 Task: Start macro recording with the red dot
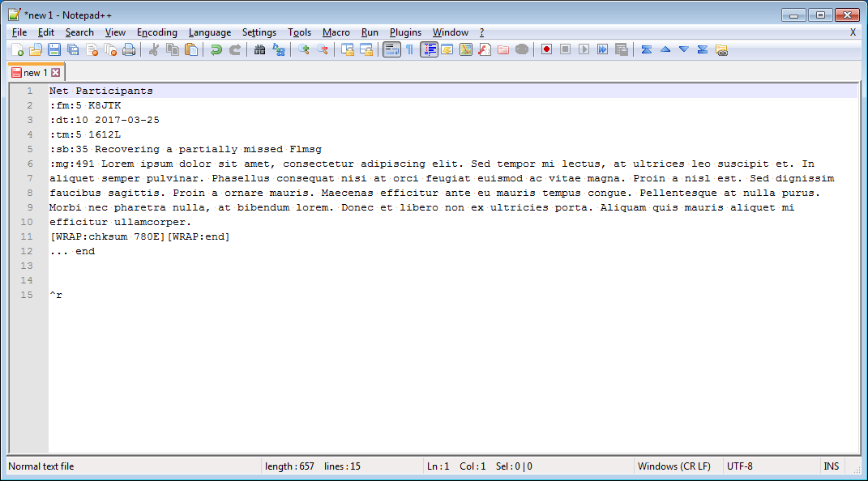(546, 49)
